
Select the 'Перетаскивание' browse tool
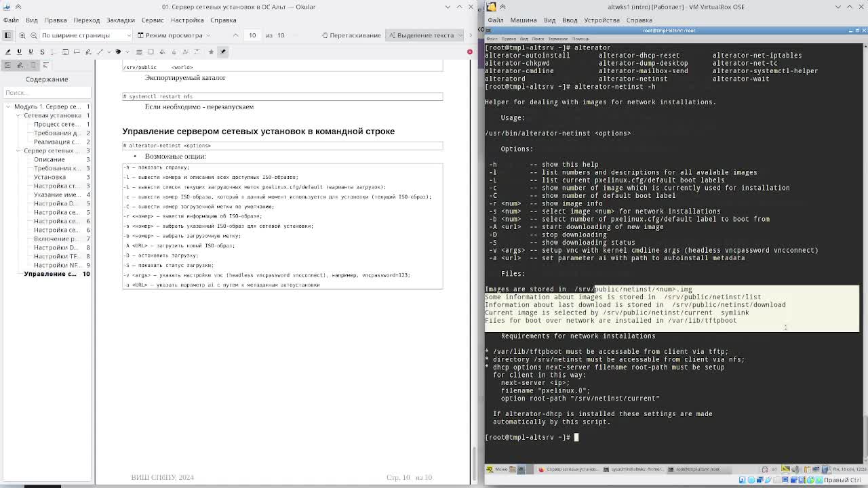coord(351,35)
